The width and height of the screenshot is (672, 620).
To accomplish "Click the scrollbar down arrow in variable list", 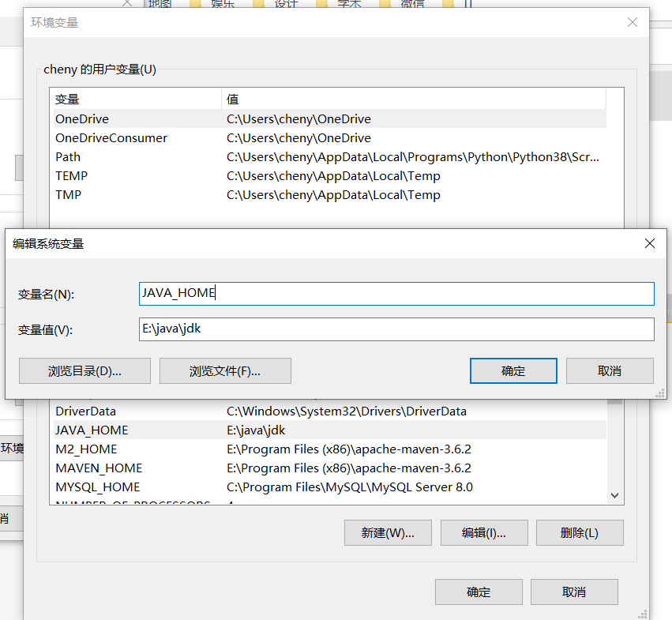I will click(614, 495).
